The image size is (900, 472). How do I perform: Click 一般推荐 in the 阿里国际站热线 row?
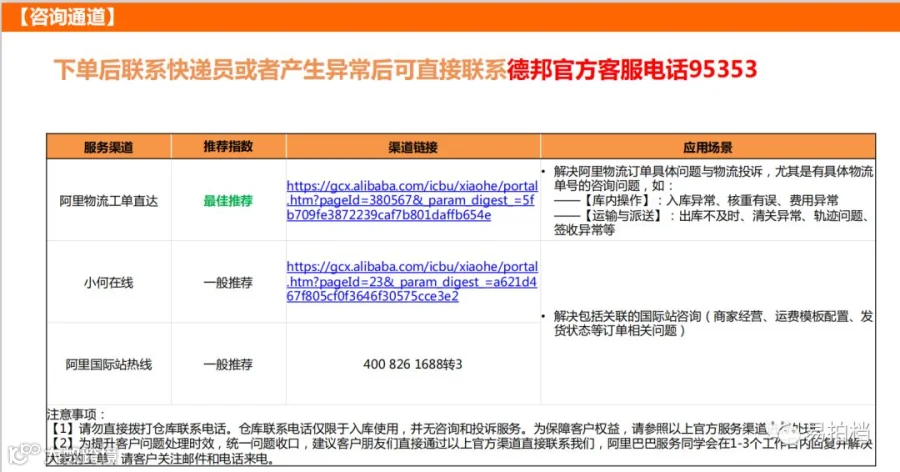click(228, 364)
